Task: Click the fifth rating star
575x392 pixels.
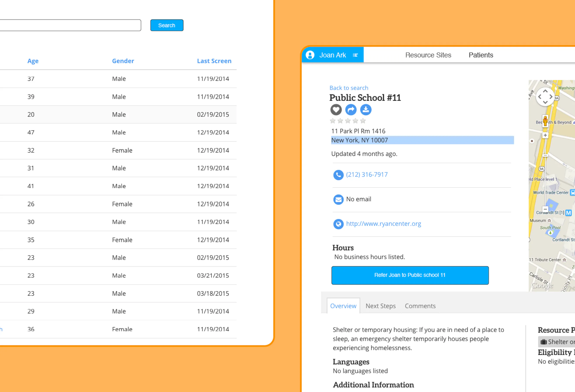Action: click(363, 121)
